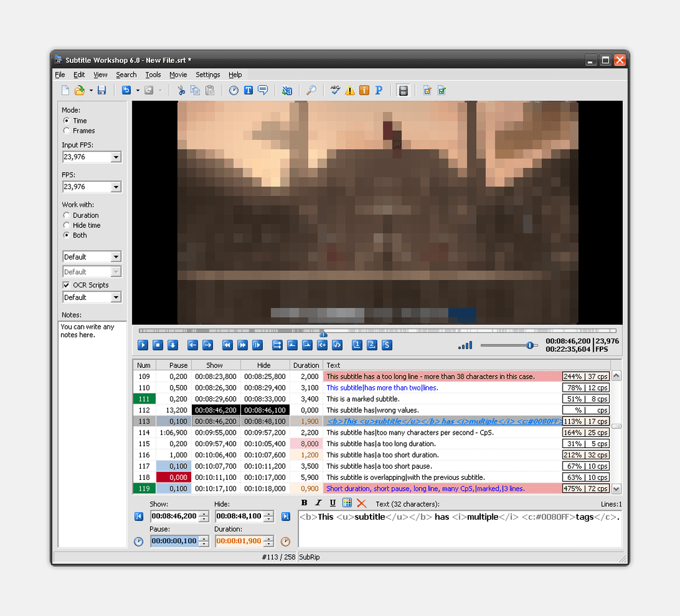Save the subtitle file

tap(102, 90)
